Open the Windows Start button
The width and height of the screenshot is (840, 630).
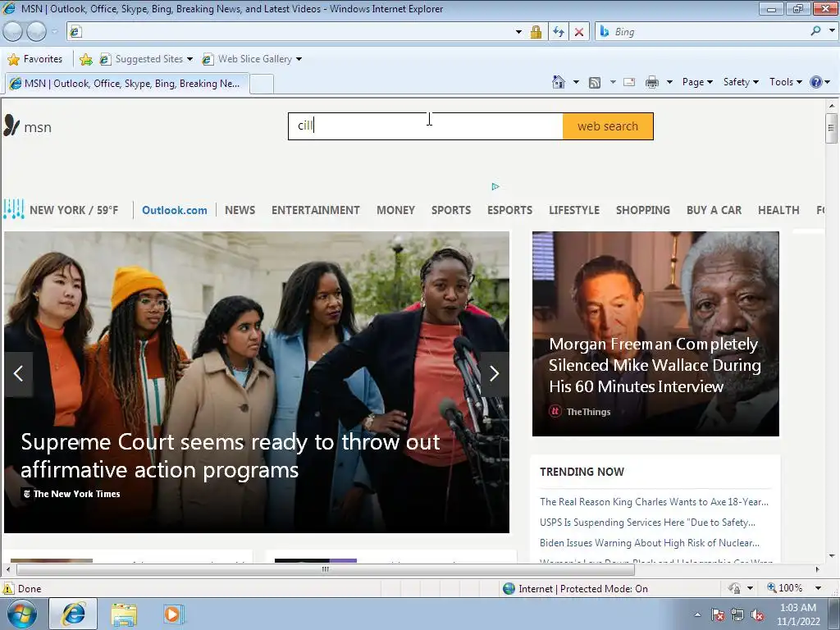coord(21,614)
